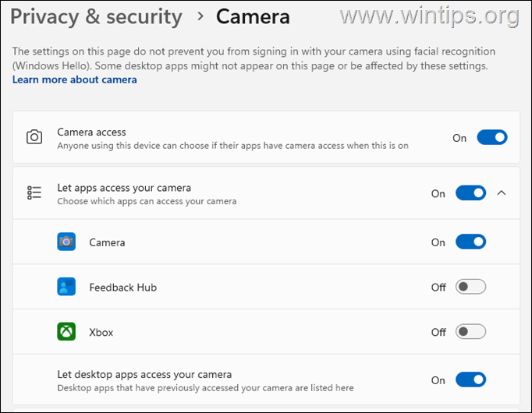Click the Feedback Hub app name label
The height and width of the screenshot is (413, 532).
click(x=123, y=288)
